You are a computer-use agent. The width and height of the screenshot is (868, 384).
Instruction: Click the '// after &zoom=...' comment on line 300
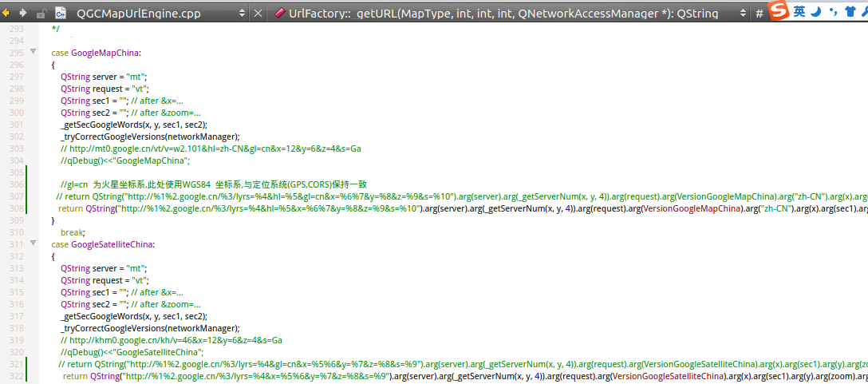[x=166, y=113]
